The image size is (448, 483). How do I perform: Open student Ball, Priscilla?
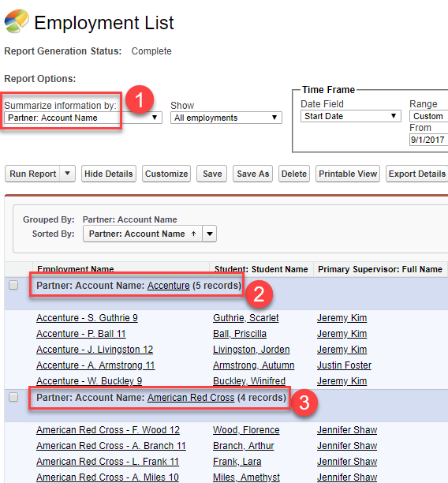click(240, 334)
